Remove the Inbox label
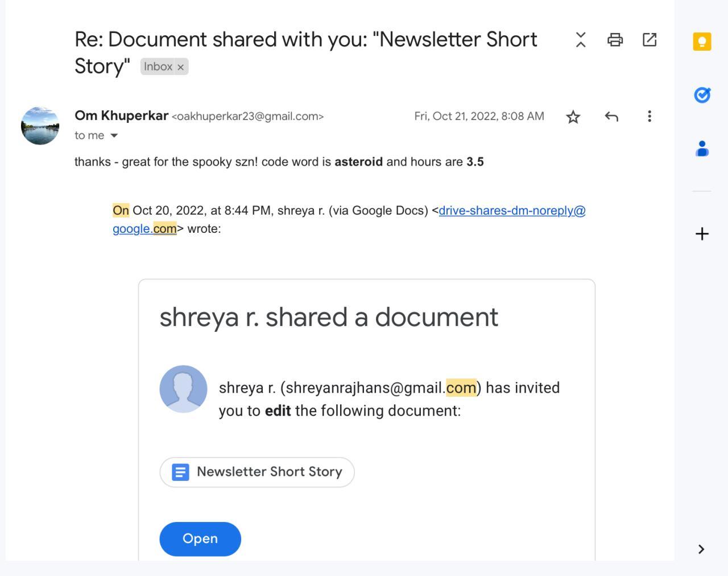This screenshot has width=728, height=576. (x=181, y=67)
